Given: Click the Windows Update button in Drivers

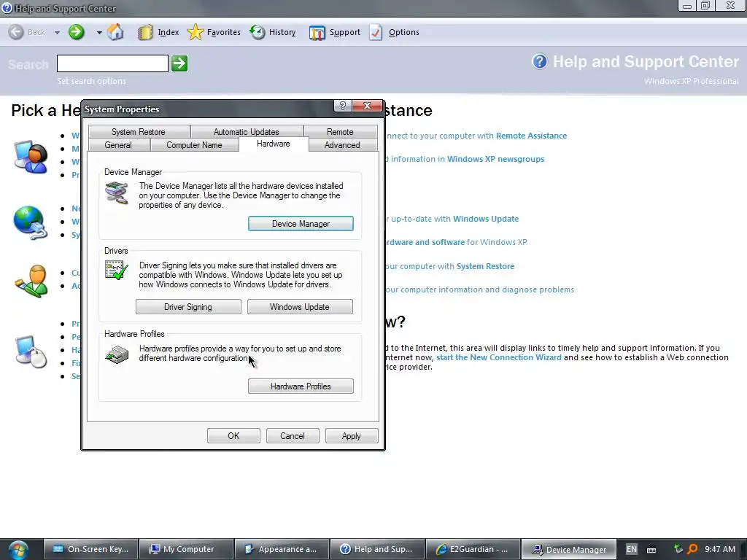Looking at the screenshot, I should tap(300, 307).
